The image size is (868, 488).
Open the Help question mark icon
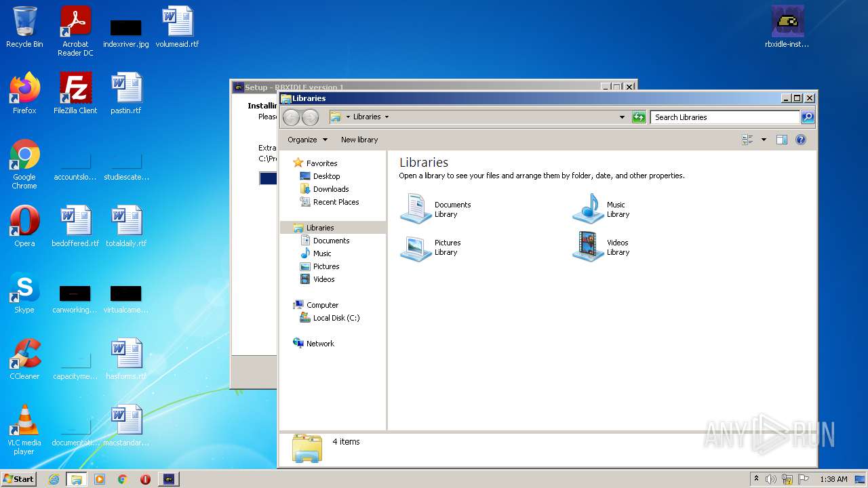[x=800, y=140]
